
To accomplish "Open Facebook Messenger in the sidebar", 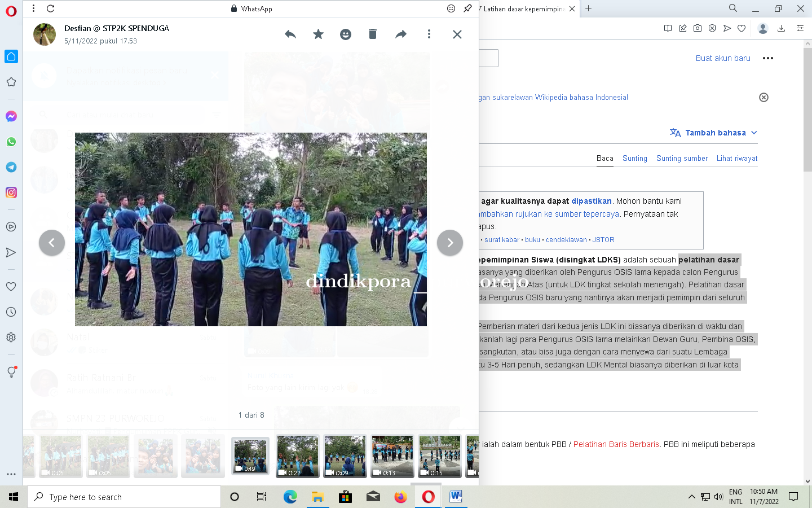I will (11, 116).
